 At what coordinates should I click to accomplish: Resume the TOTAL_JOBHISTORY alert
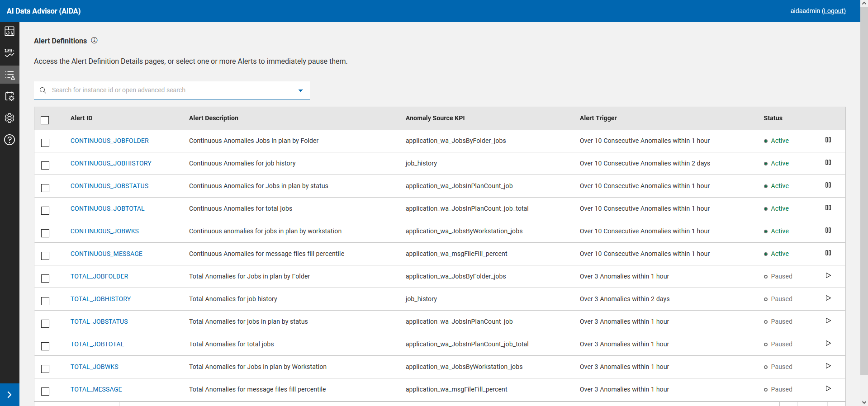click(828, 298)
